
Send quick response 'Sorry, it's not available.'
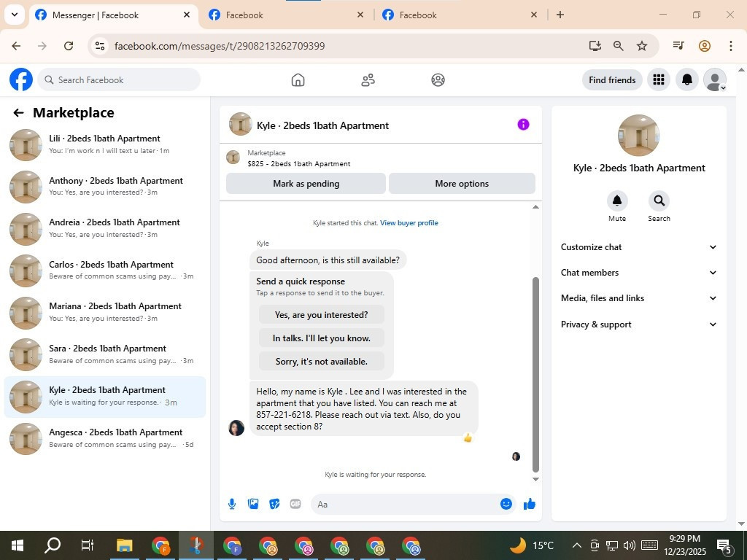click(x=322, y=362)
